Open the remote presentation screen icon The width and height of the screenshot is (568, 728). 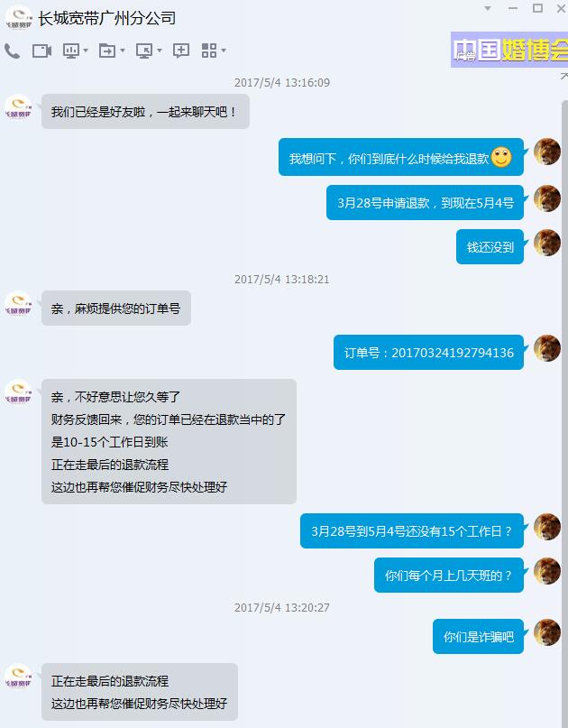(x=70, y=51)
